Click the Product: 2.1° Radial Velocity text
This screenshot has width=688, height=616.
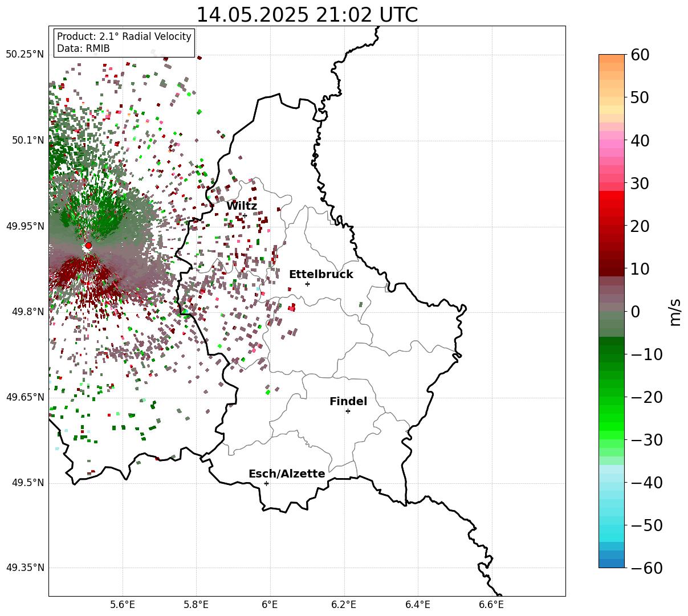click(x=124, y=36)
